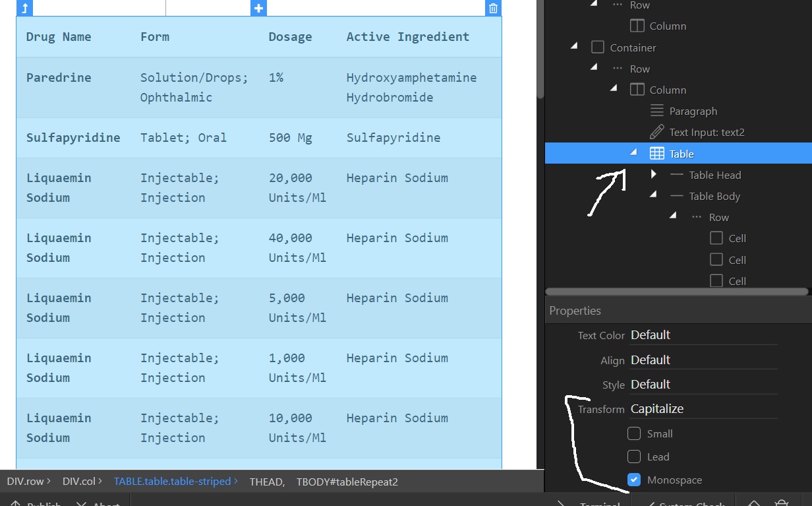Click the Table Body dash icon
This screenshot has height=506, width=812.
click(677, 196)
